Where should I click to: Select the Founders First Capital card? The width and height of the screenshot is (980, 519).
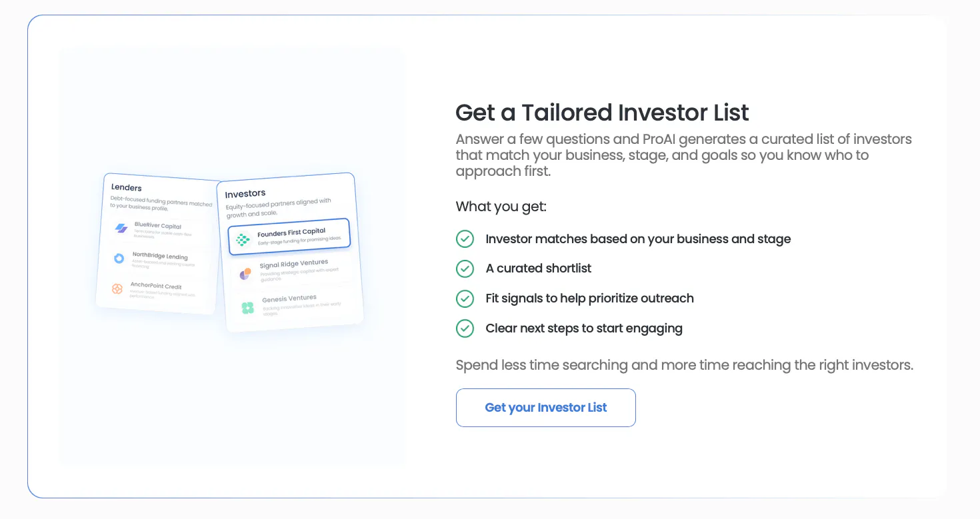[289, 237]
